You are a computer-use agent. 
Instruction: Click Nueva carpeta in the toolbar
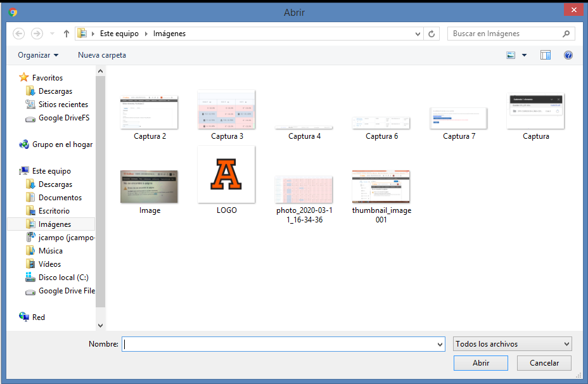point(101,55)
